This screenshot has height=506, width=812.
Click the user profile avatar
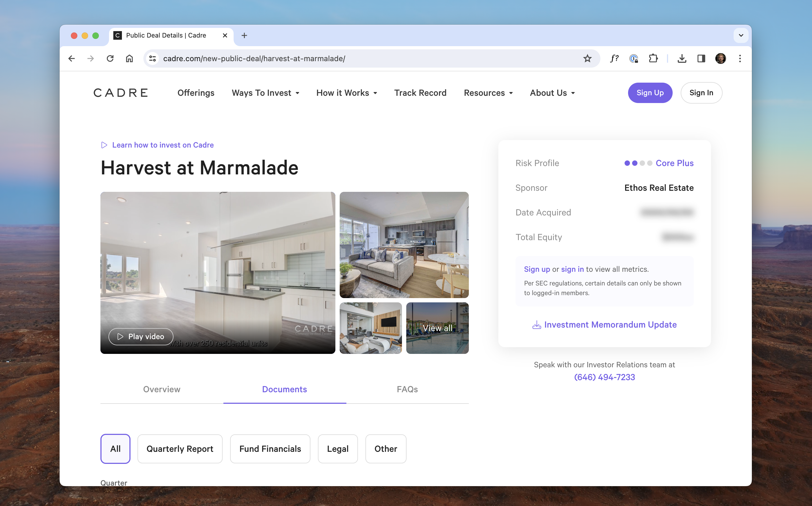pos(721,58)
